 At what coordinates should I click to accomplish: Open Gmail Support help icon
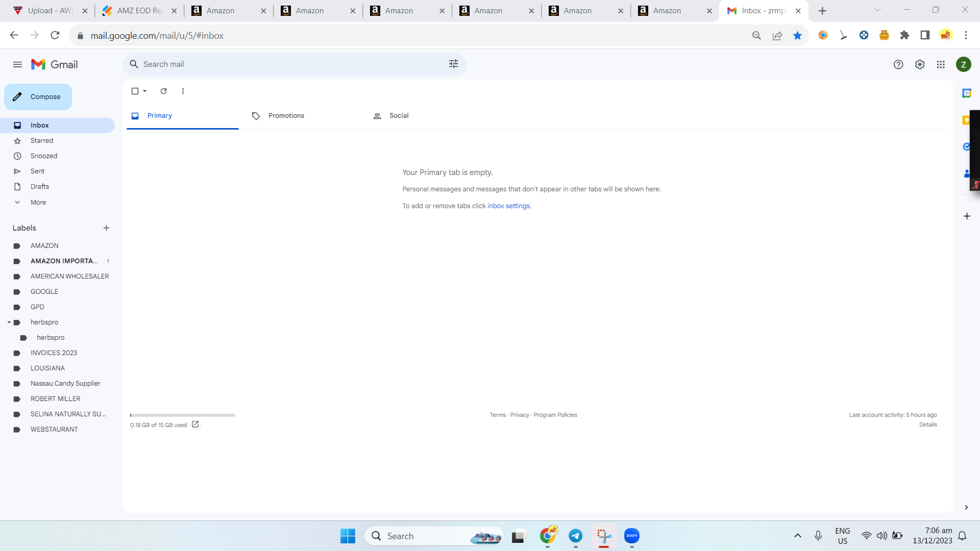tap(898, 64)
